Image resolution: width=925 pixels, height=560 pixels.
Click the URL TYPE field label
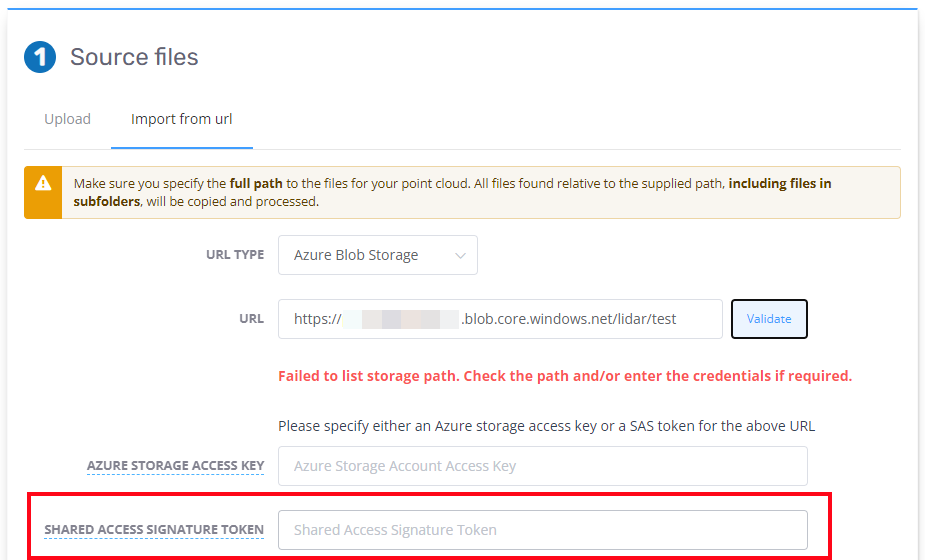pos(235,255)
